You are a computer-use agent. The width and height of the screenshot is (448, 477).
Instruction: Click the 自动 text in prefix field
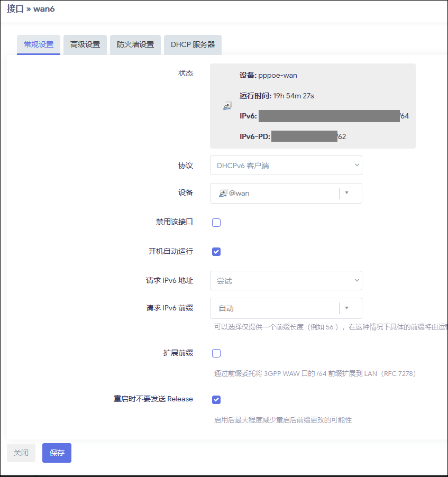click(x=226, y=308)
